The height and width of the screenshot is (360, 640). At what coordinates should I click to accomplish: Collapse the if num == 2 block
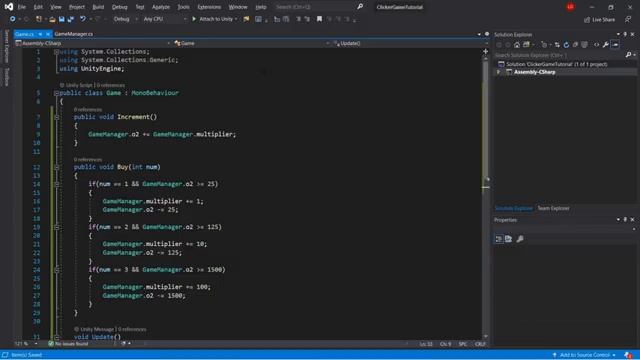click(x=57, y=227)
